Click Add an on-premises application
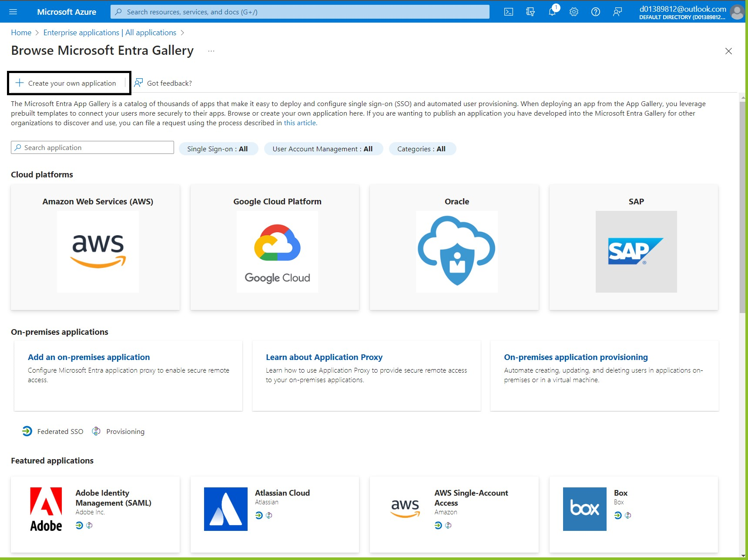The image size is (748, 560). (x=89, y=357)
